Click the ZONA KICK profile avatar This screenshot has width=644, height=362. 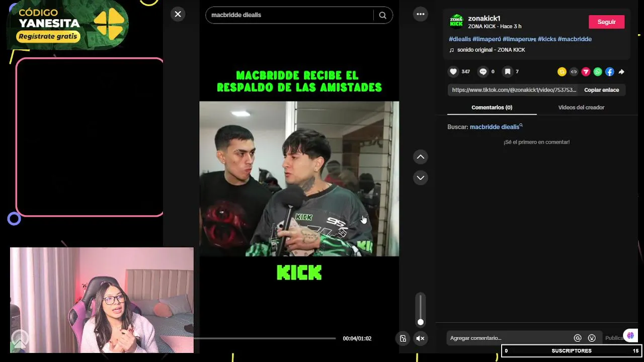456,22
